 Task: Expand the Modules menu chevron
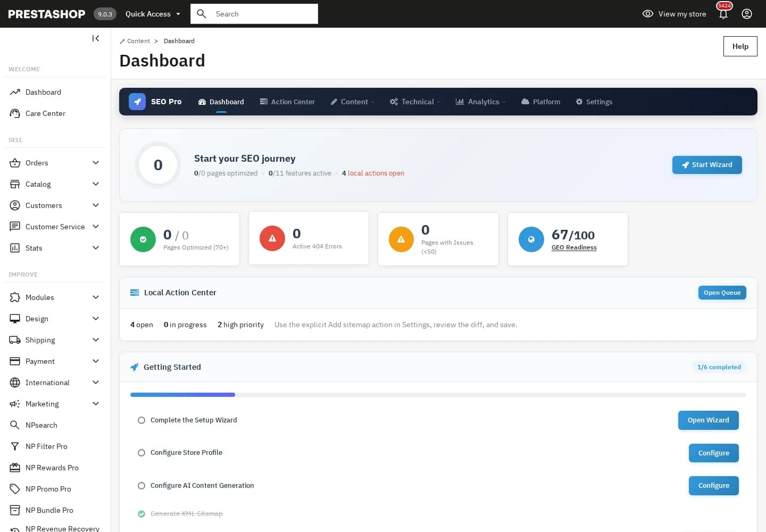coord(96,297)
